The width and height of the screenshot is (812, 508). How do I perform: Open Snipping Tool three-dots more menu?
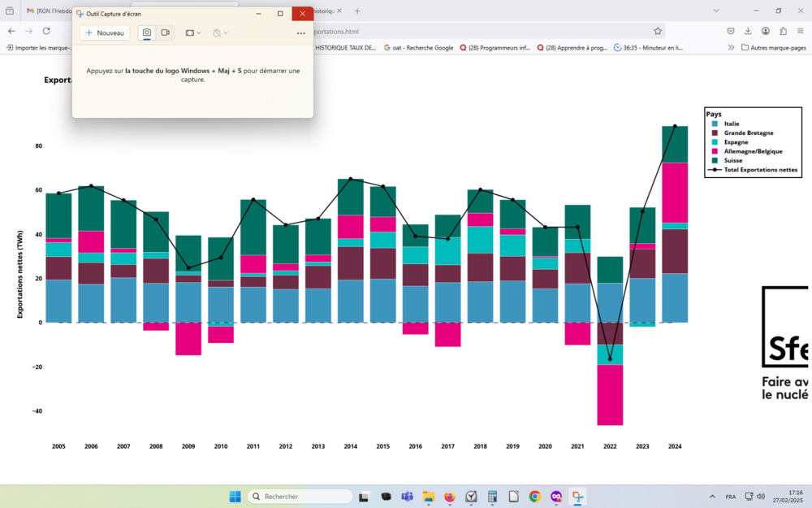point(301,33)
